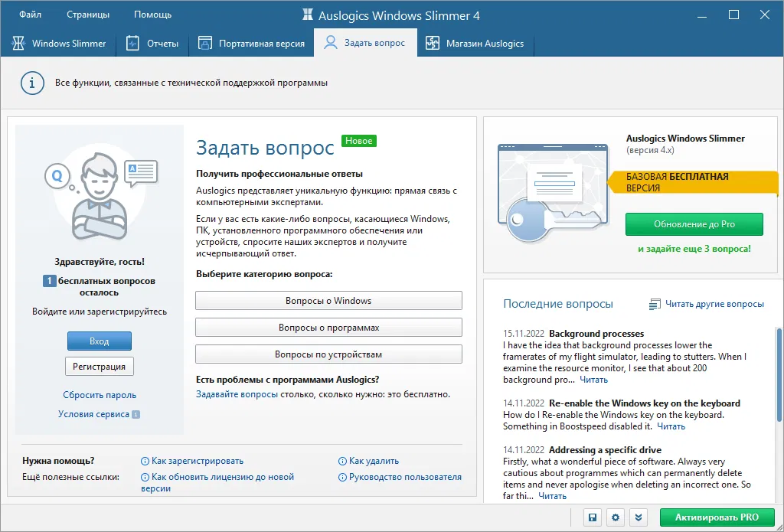Click the Магазин Auslogics puzzle icon

433,43
